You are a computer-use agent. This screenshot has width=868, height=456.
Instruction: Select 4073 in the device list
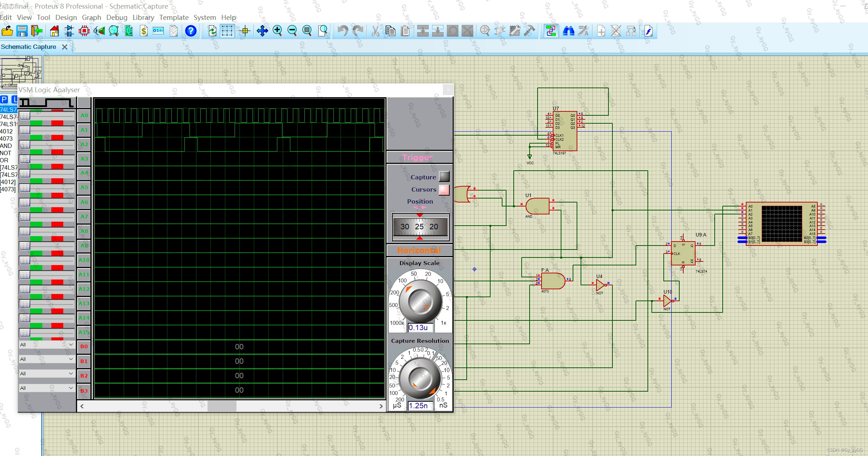[7, 138]
